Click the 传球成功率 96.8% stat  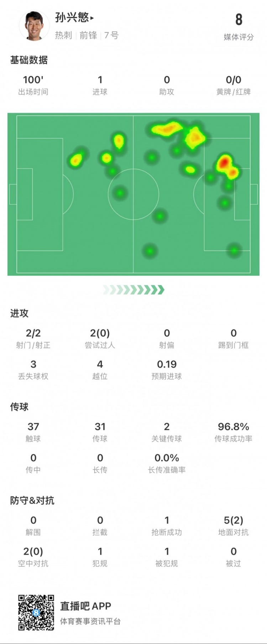click(x=233, y=431)
